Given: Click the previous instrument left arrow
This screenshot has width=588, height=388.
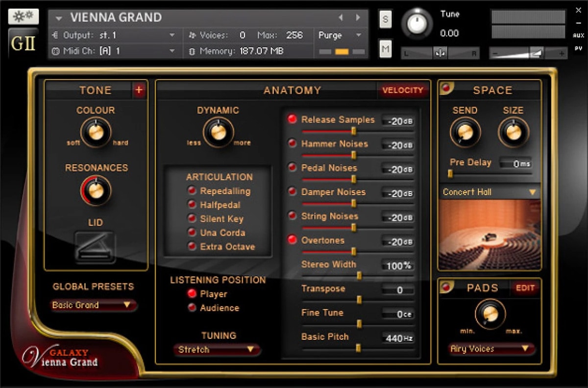Looking at the screenshot, I should point(341,18).
